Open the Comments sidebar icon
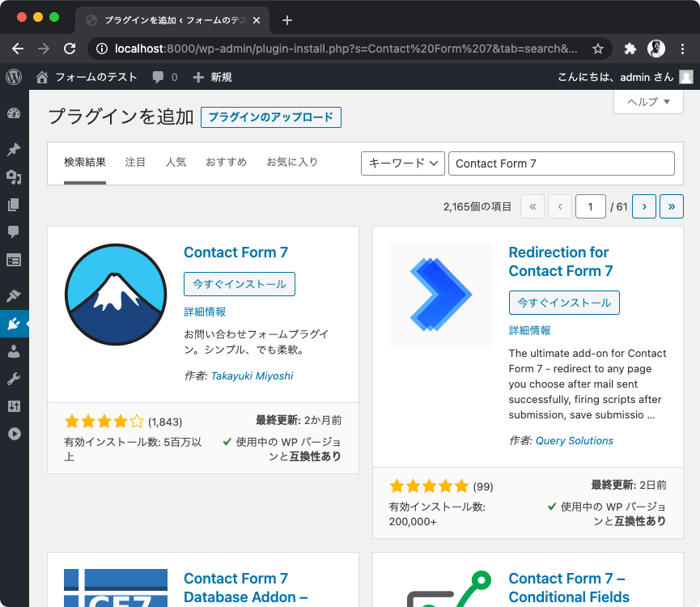The image size is (700, 607). [x=14, y=231]
